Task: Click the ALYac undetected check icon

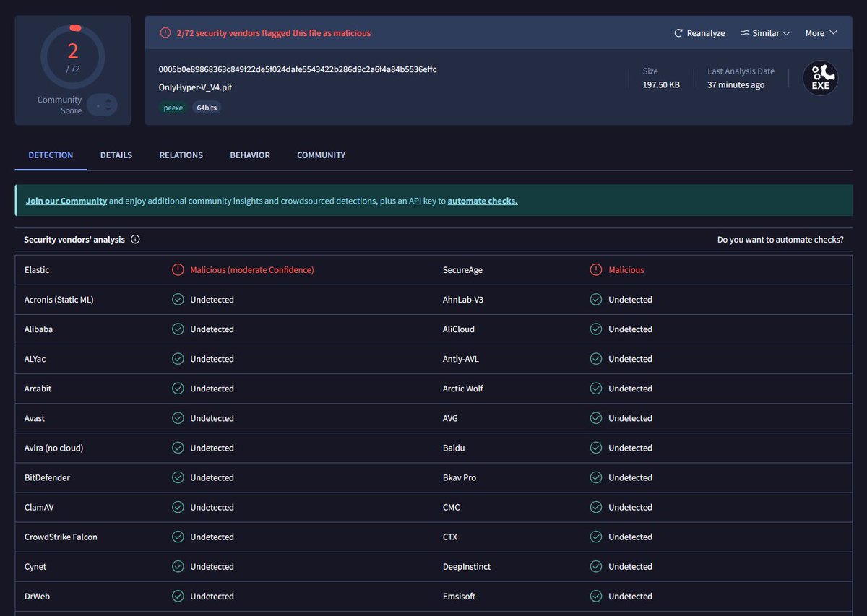Action: (178, 359)
